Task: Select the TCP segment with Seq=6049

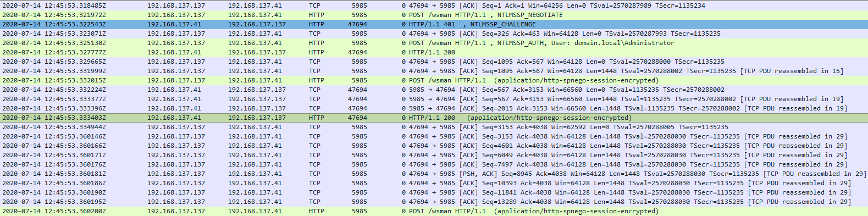Action: click(434, 155)
